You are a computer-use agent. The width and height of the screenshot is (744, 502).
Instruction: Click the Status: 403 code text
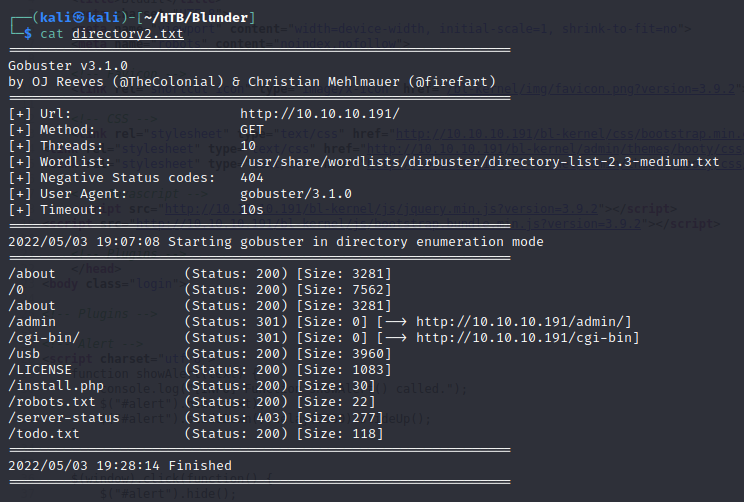pos(233,417)
